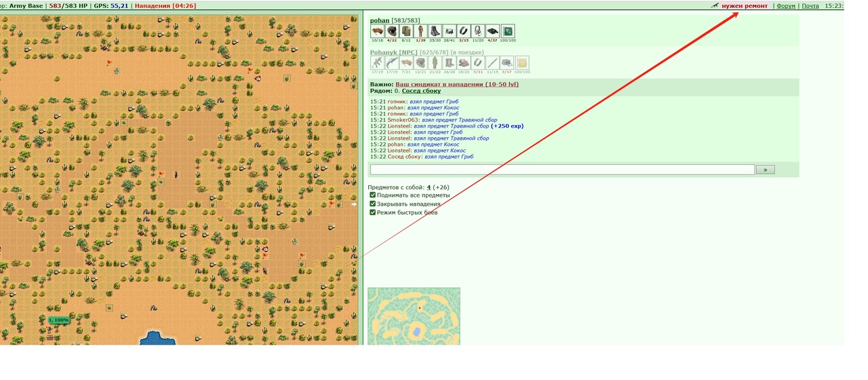Open pohan's helmet item 4/22

391,31
